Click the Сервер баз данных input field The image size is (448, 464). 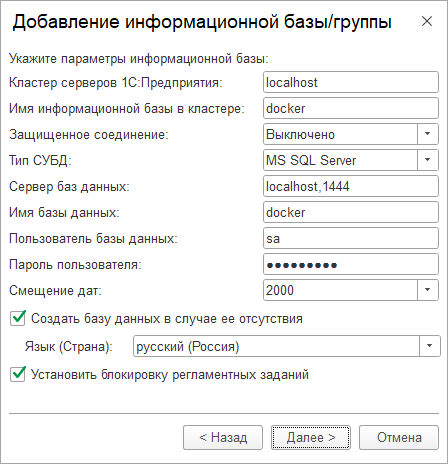point(351,186)
